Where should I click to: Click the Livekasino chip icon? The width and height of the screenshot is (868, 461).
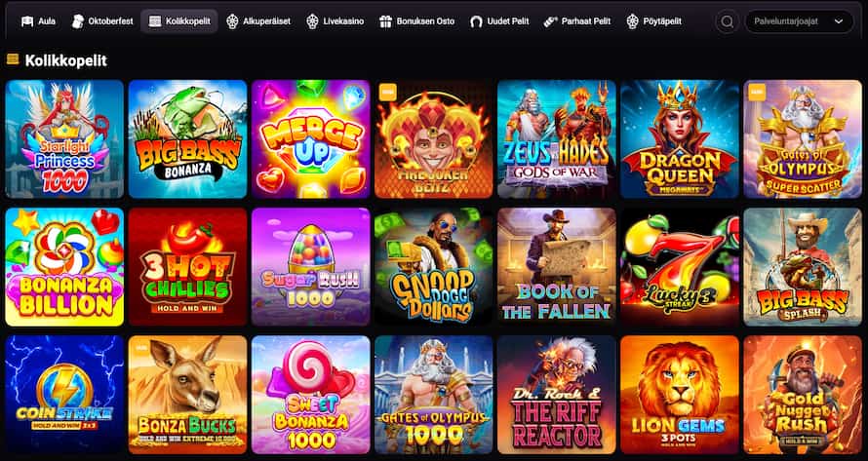tap(313, 21)
